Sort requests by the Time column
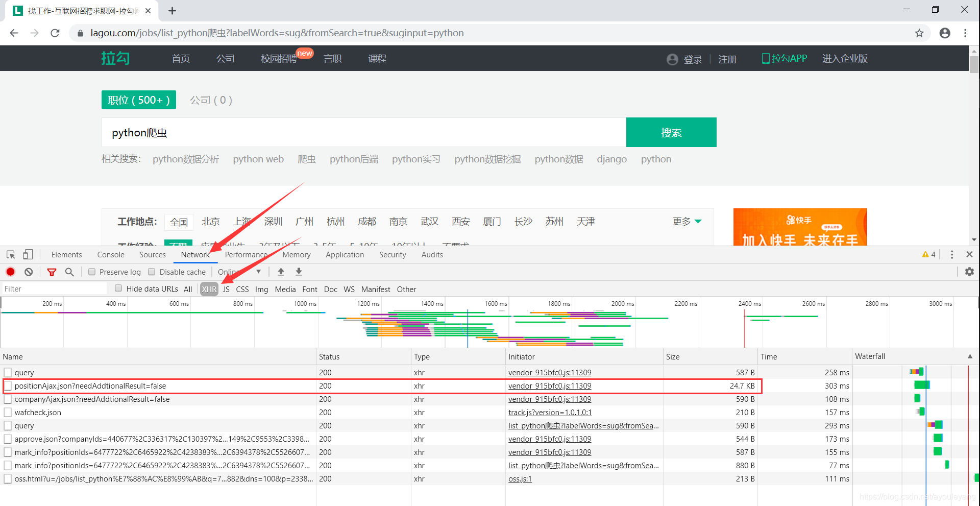Image resolution: width=980 pixels, height=506 pixels. tap(805, 356)
